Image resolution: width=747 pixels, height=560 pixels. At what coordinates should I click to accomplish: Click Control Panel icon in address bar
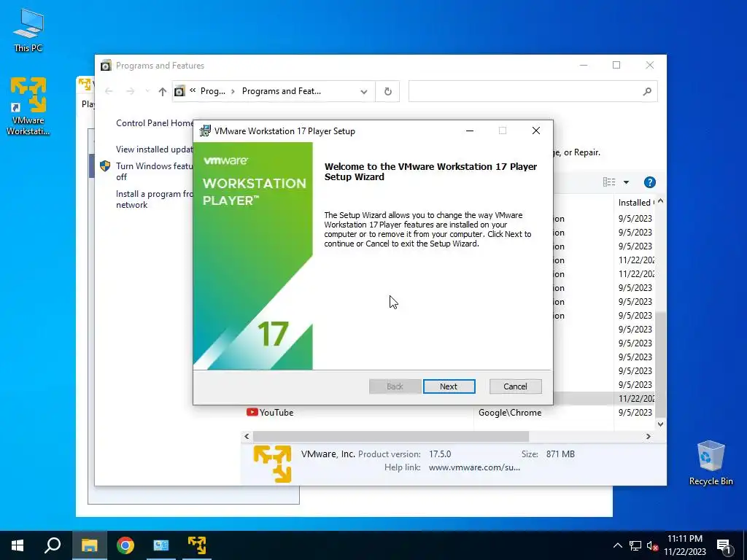click(179, 91)
